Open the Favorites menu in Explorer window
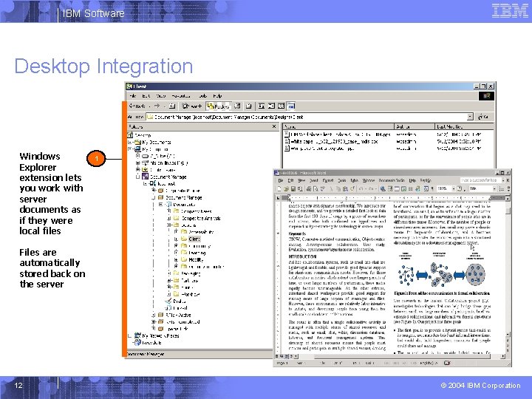Viewport: 532px width, 399px height. (x=181, y=96)
